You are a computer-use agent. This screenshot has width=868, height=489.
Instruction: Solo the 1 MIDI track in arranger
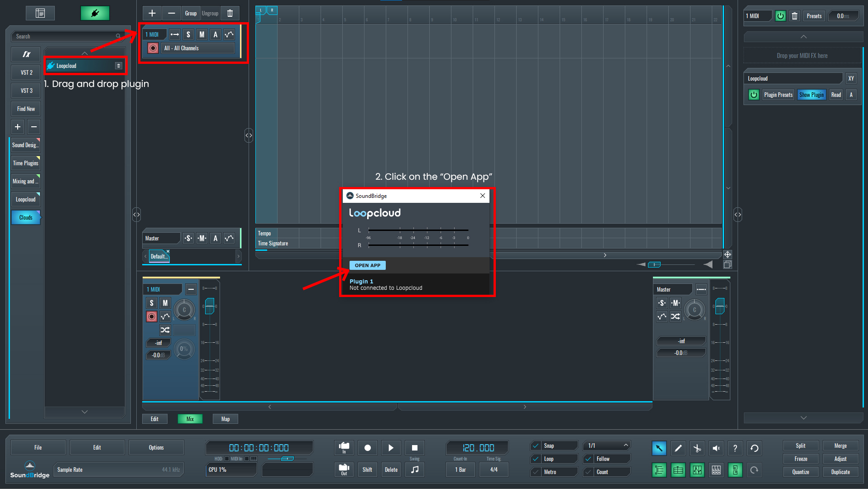pyautogui.click(x=188, y=34)
